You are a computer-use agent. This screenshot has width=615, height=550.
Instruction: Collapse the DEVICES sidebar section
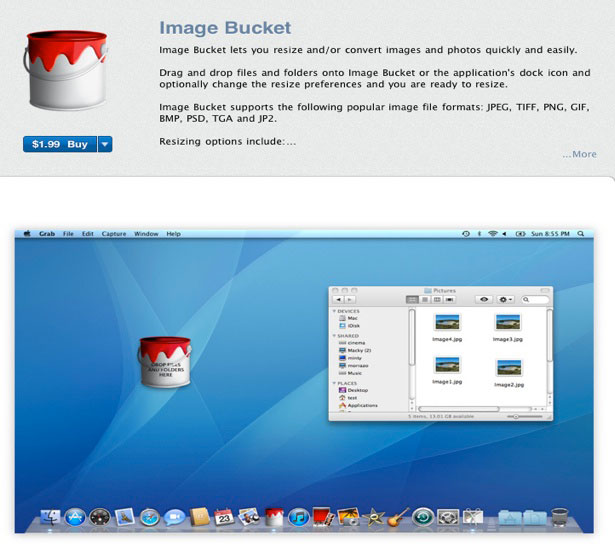click(x=334, y=311)
